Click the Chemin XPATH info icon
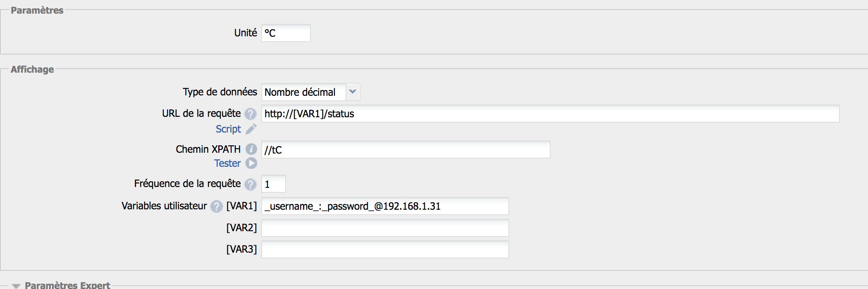 [x=251, y=149]
